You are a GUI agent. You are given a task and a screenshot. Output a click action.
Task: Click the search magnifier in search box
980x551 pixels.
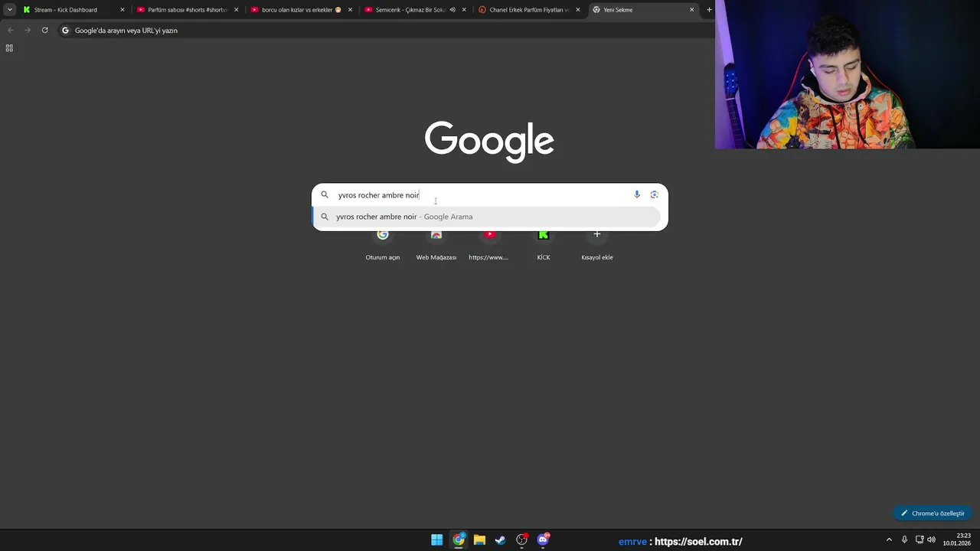pyautogui.click(x=325, y=194)
